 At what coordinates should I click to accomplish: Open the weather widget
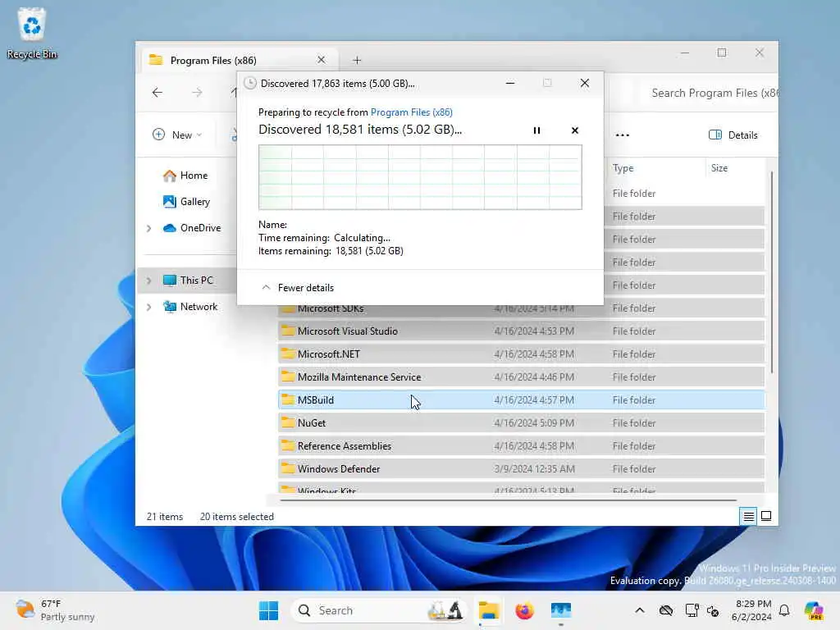(x=55, y=610)
